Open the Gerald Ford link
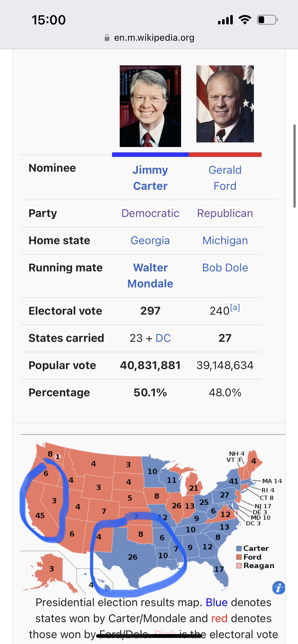This screenshot has width=298, height=644. tap(225, 178)
